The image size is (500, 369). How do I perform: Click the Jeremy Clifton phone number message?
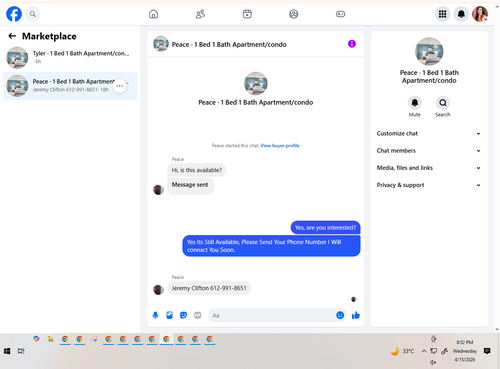[x=209, y=288]
